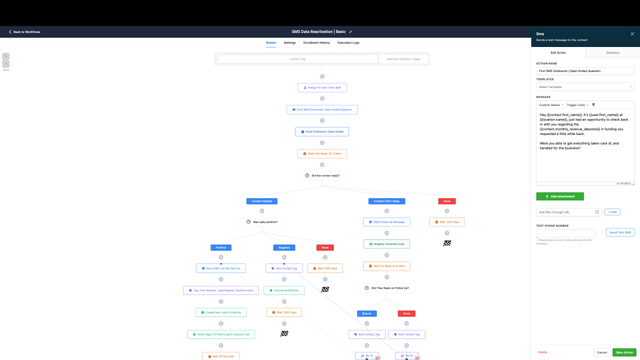This screenshot has width=640, height=360.
Task: Select the Ringless Voicemail Drop node
Action: 387,244
